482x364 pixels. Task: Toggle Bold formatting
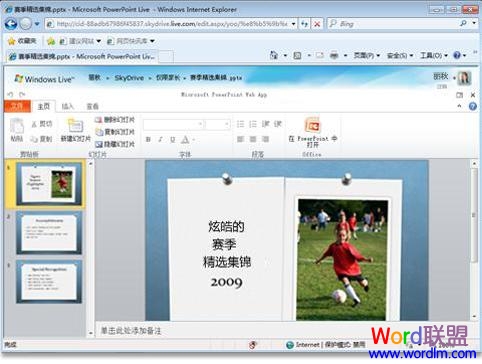click(x=148, y=139)
